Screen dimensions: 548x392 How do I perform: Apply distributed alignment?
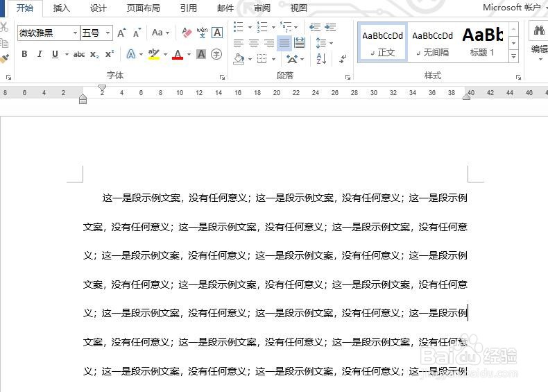point(300,43)
